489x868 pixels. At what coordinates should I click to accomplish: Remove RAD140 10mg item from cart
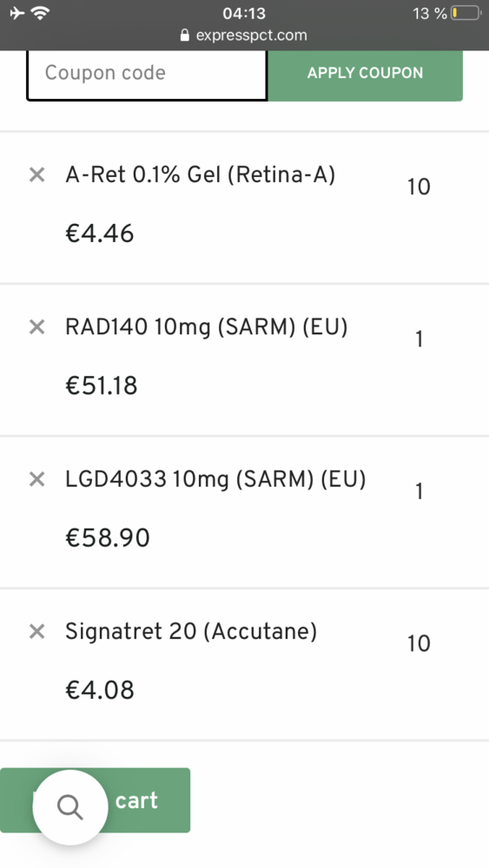[x=36, y=327]
